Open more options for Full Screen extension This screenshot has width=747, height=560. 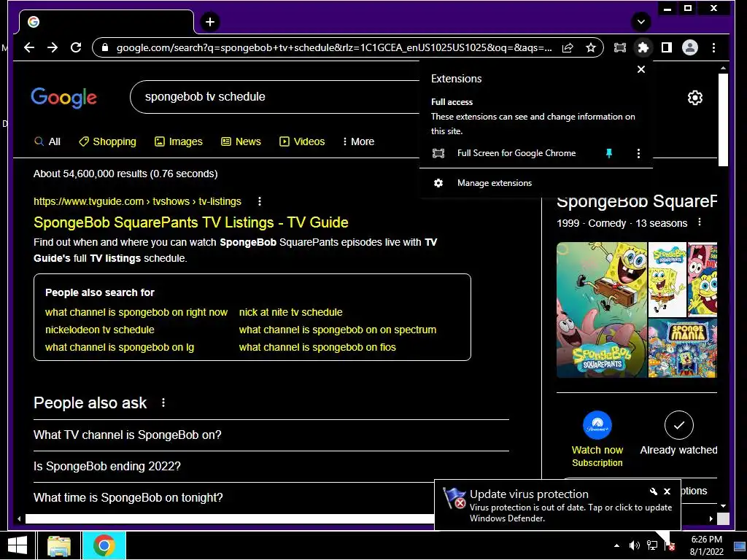click(x=638, y=153)
